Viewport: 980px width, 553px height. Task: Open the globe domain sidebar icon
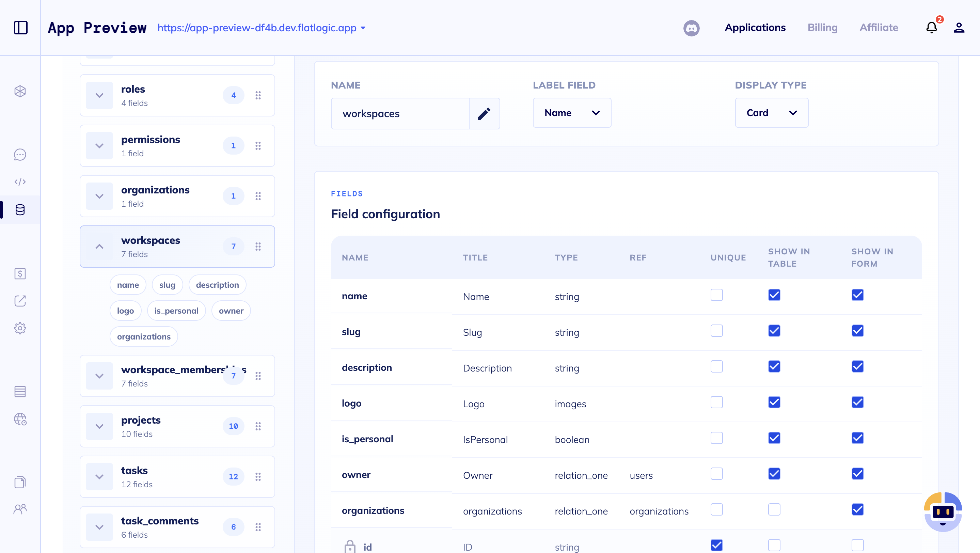pyautogui.click(x=20, y=419)
